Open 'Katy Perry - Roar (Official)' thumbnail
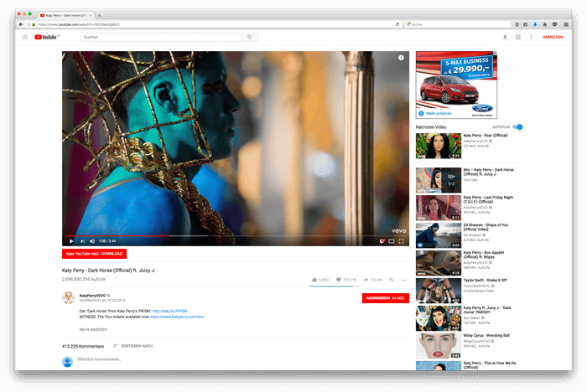This screenshot has width=587, height=392. [439, 146]
